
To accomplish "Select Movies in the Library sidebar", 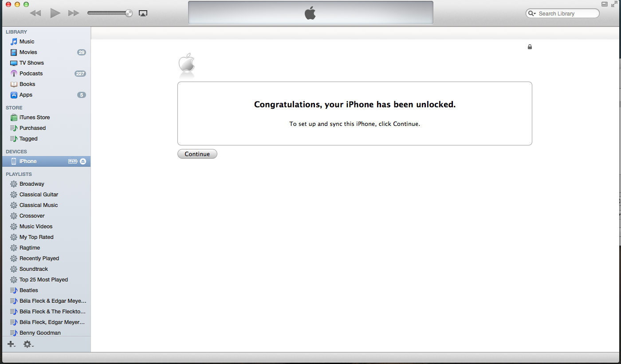I will coord(46,52).
